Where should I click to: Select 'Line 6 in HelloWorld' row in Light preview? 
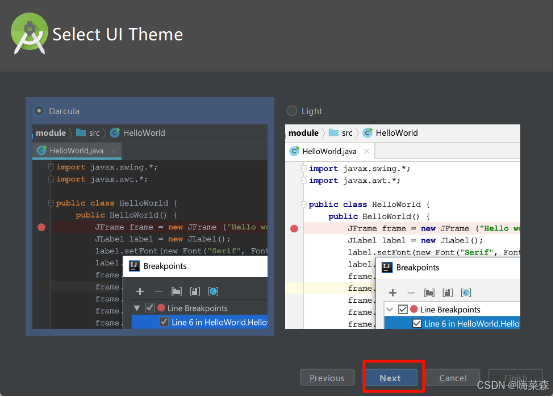[452, 323]
